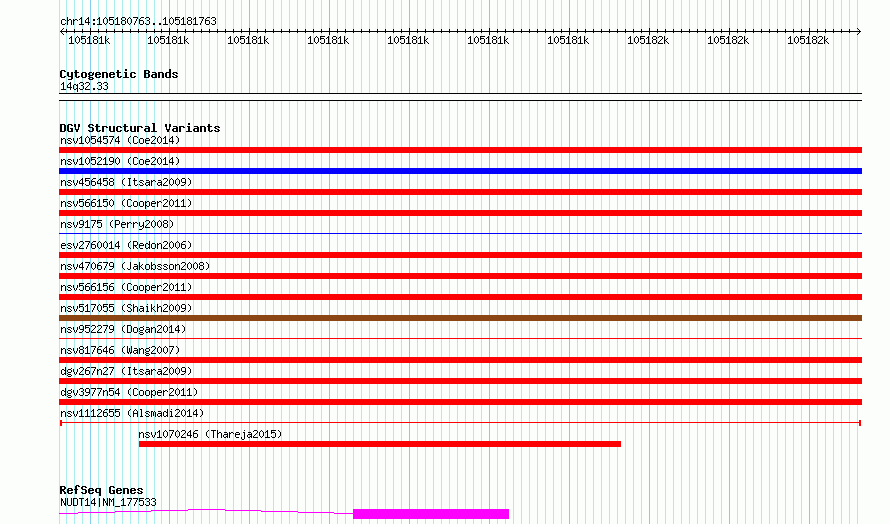The image size is (890, 524).
Task: Click nsv9175 (Perry2008) label
Action: click(117, 224)
